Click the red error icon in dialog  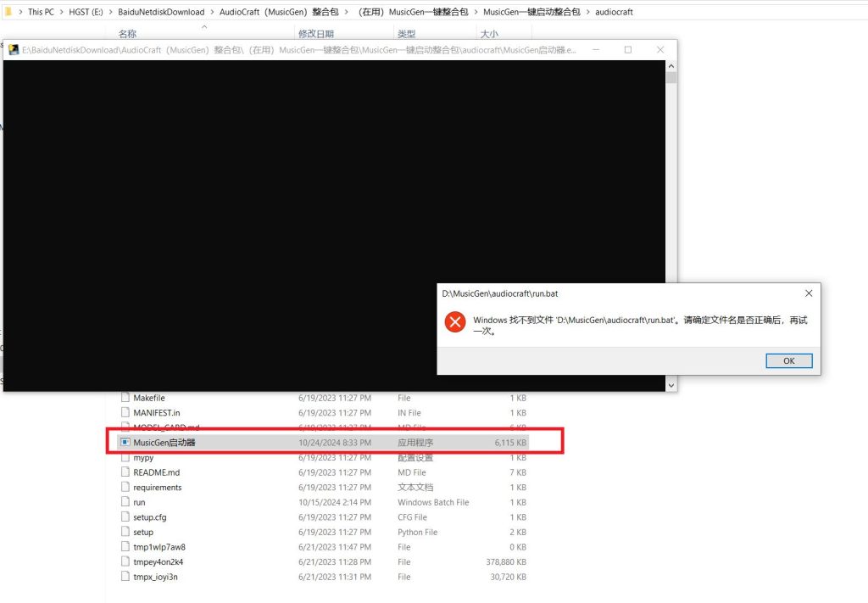[455, 322]
